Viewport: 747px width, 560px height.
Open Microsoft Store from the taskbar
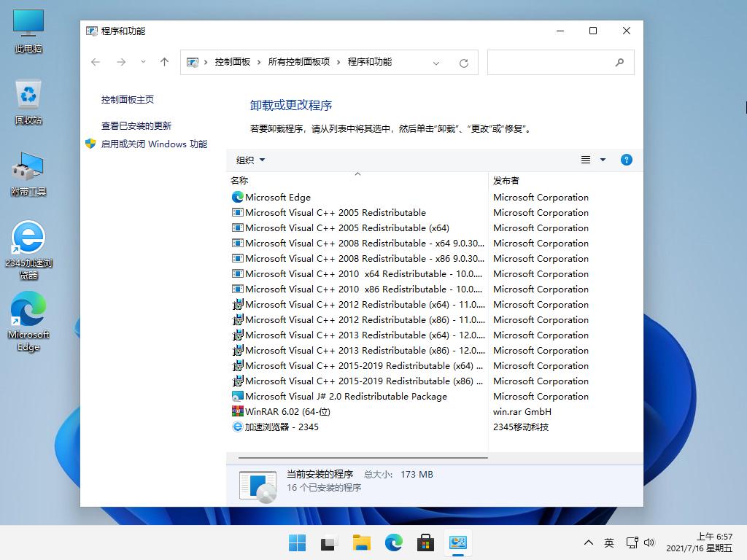pos(425,542)
